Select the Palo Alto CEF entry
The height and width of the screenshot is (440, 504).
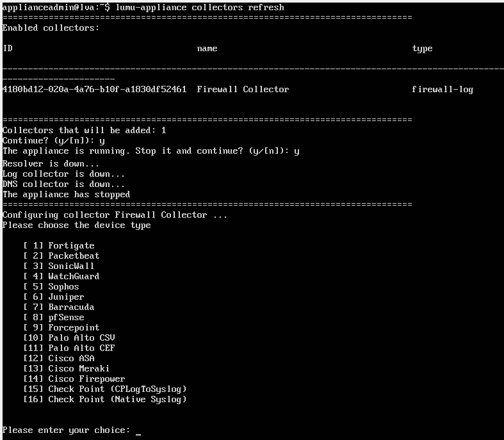[x=81, y=348]
